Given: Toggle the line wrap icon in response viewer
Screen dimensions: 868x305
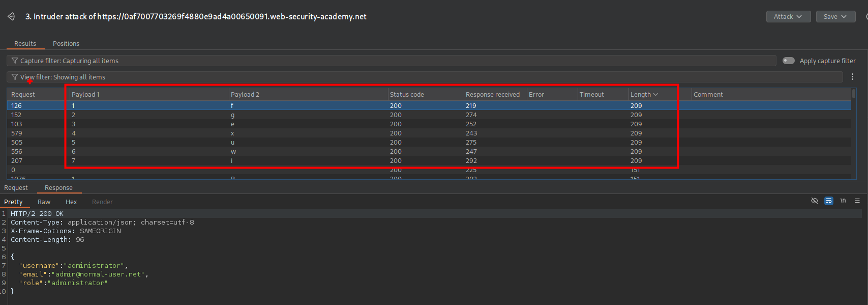Looking at the screenshot, I should pos(829,201).
